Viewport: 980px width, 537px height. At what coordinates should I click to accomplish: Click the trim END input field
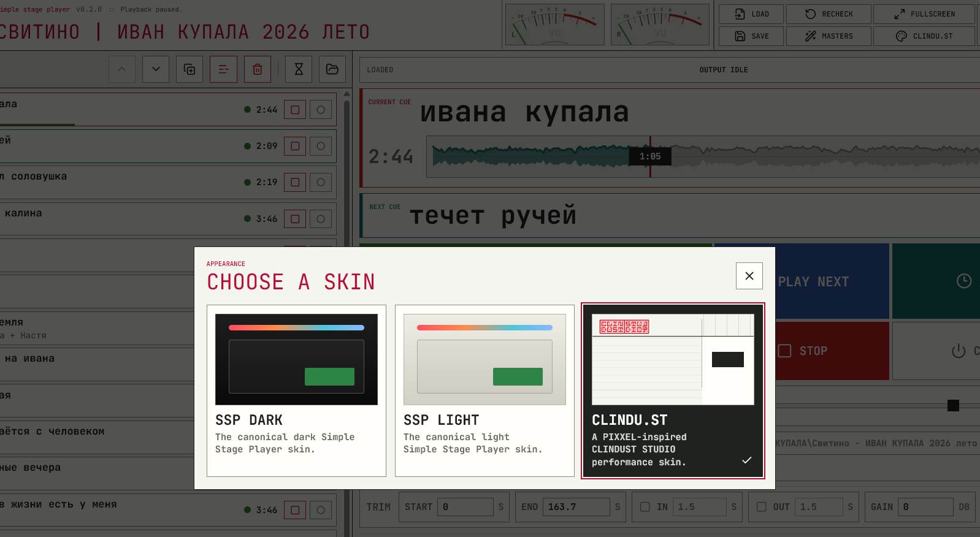(576, 507)
